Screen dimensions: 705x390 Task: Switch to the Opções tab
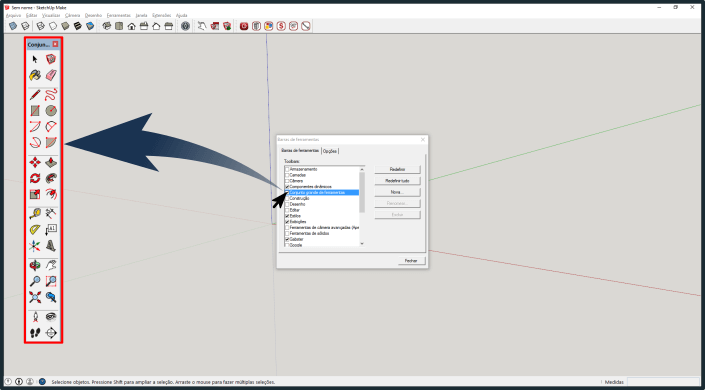coord(330,151)
